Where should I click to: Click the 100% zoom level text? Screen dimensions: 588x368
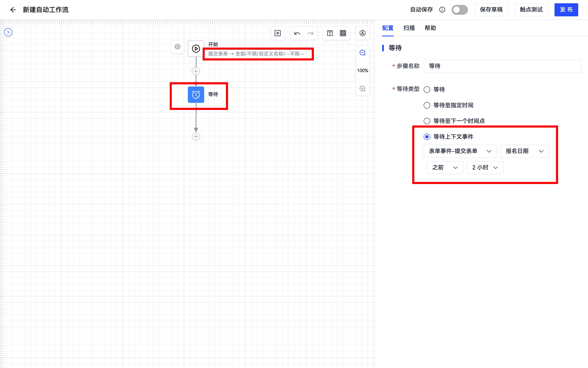coord(363,71)
